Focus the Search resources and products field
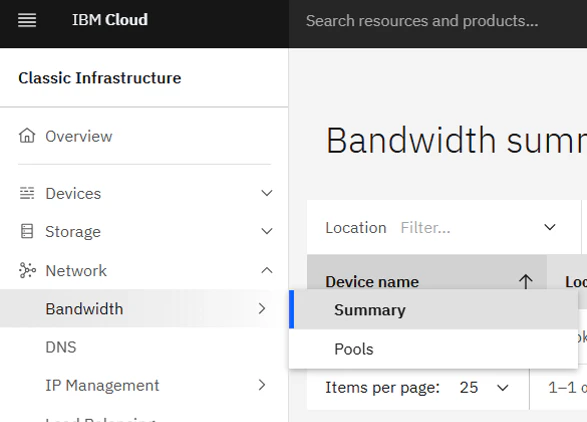 [438, 21]
